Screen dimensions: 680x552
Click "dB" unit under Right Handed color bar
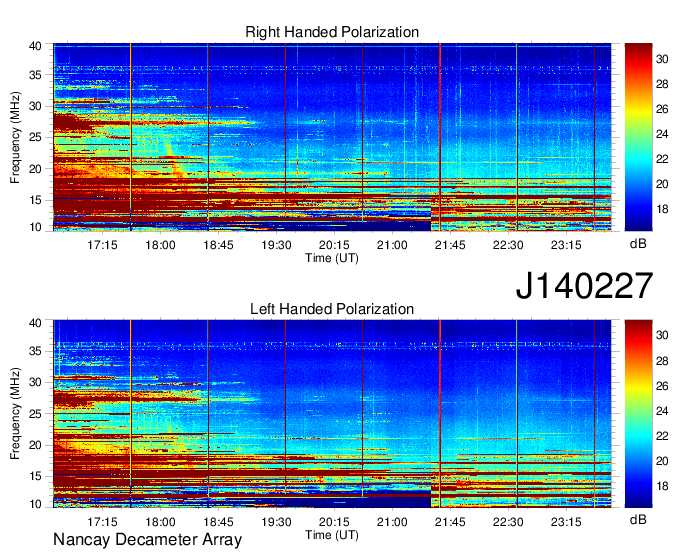tap(638, 244)
